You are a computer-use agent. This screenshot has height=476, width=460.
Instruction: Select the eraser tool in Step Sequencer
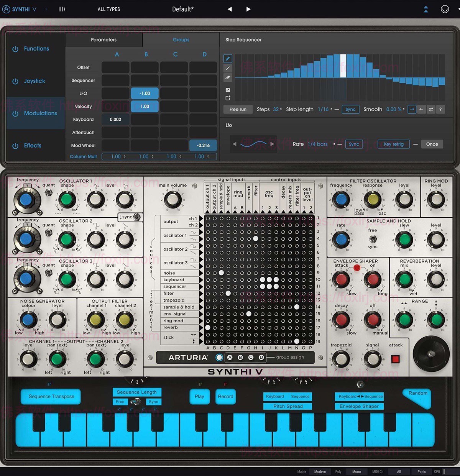pyautogui.click(x=228, y=78)
